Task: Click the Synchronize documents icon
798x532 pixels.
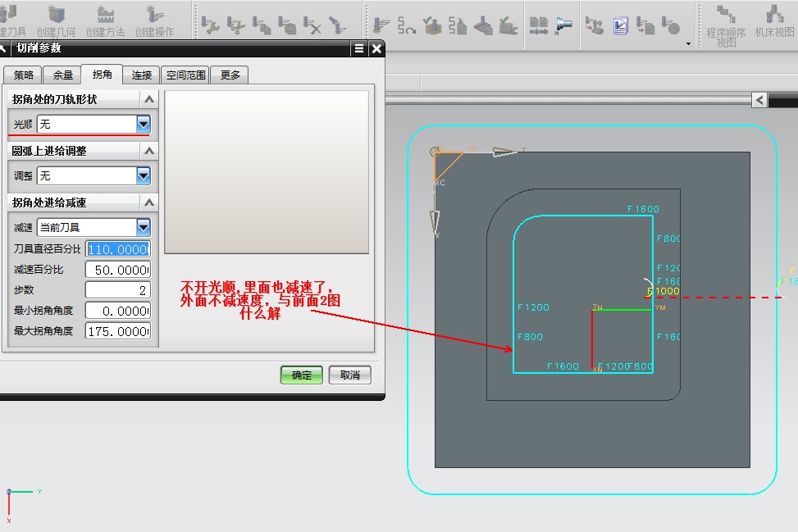Action: point(539,25)
